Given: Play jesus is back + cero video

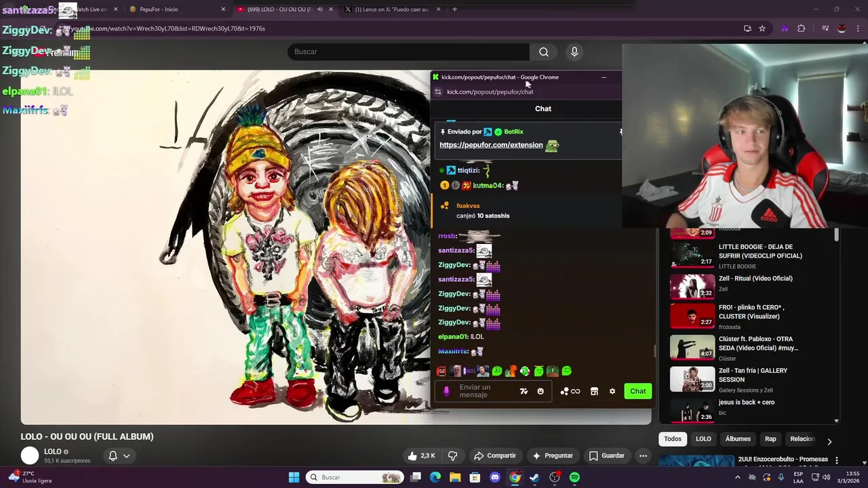Looking at the screenshot, I should tap(692, 410).
